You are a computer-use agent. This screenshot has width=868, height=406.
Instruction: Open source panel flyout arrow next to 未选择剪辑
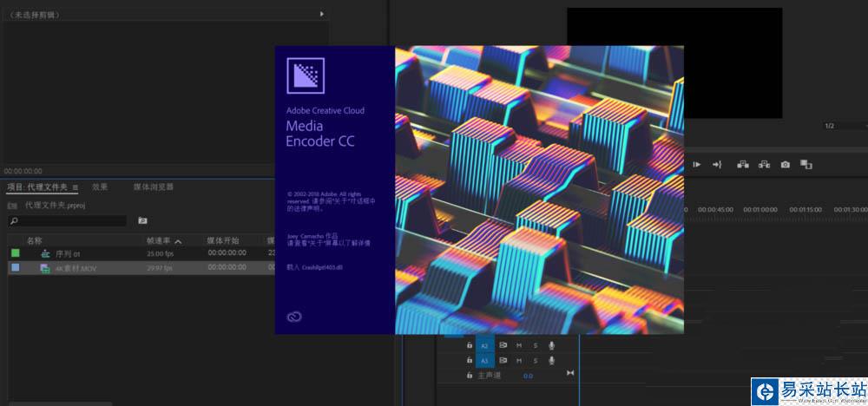[322, 14]
